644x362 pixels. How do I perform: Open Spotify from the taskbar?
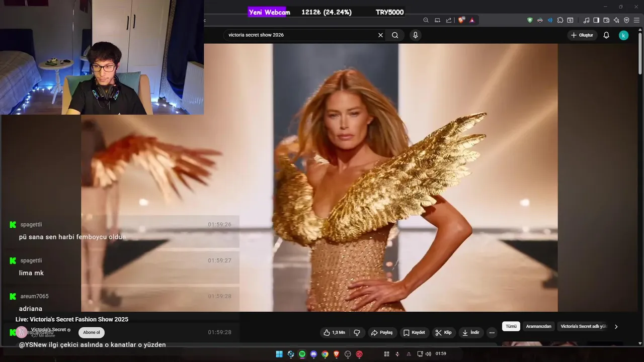pyautogui.click(x=302, y=354)
